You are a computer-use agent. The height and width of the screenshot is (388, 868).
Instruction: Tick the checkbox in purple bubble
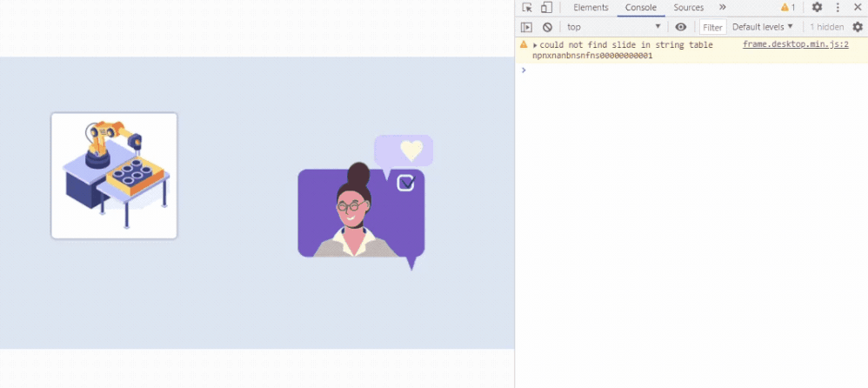coord(406,183)
